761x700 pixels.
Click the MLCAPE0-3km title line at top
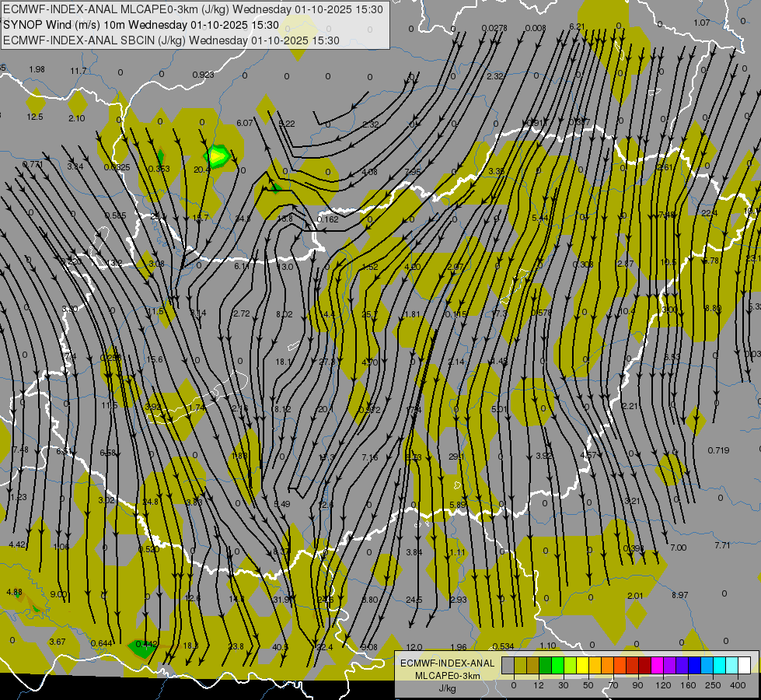tap(193, 9)
